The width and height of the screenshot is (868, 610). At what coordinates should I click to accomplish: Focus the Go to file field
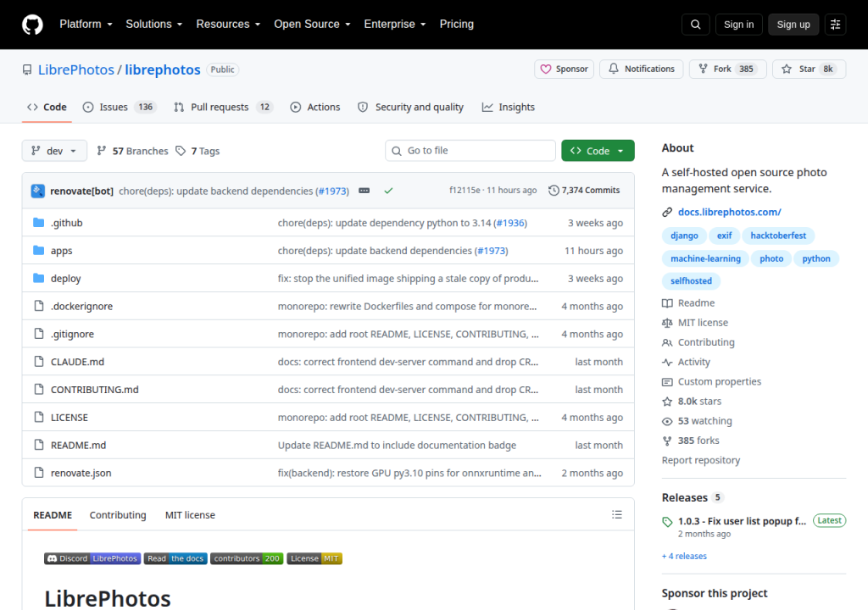pos(470,151)
